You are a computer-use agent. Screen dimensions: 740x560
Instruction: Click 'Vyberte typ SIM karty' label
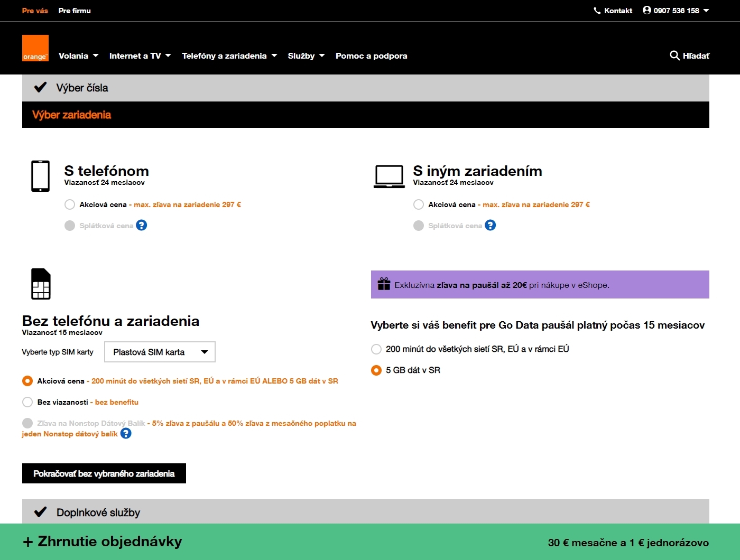(x=58, y=352)
